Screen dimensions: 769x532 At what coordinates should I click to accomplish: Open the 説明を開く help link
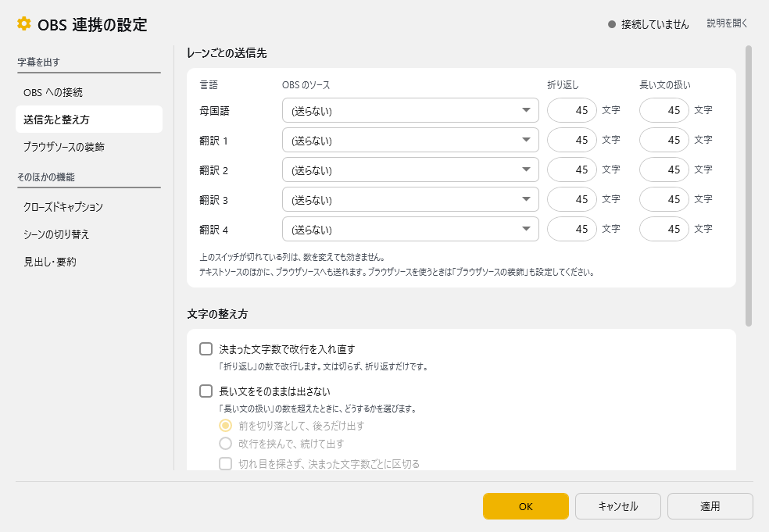(x=727, y=23)
